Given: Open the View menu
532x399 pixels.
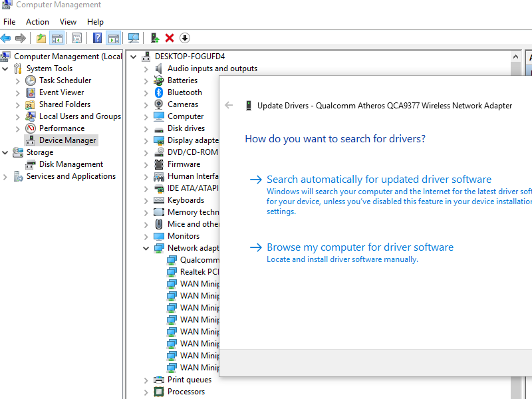Looking at the screenshot, I should click(x=68, y=22).
